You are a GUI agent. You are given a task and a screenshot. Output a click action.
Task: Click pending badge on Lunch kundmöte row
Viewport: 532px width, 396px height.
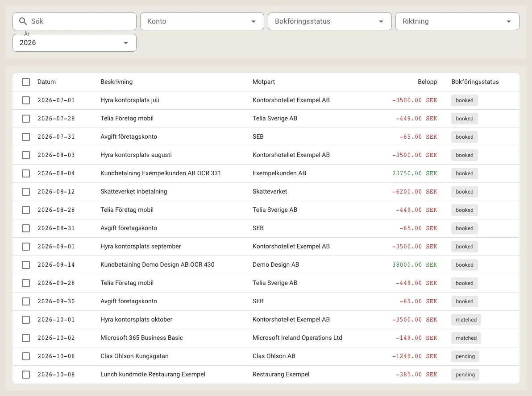465,375
